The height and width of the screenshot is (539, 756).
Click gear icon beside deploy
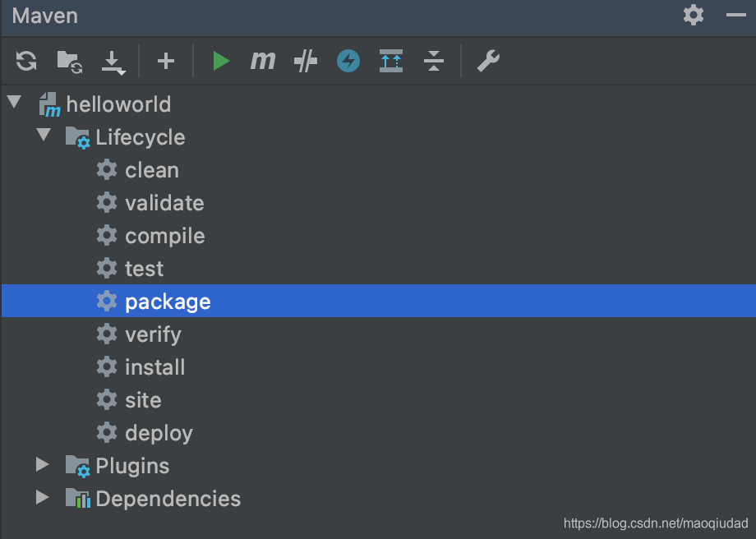[x=107, y=432]
